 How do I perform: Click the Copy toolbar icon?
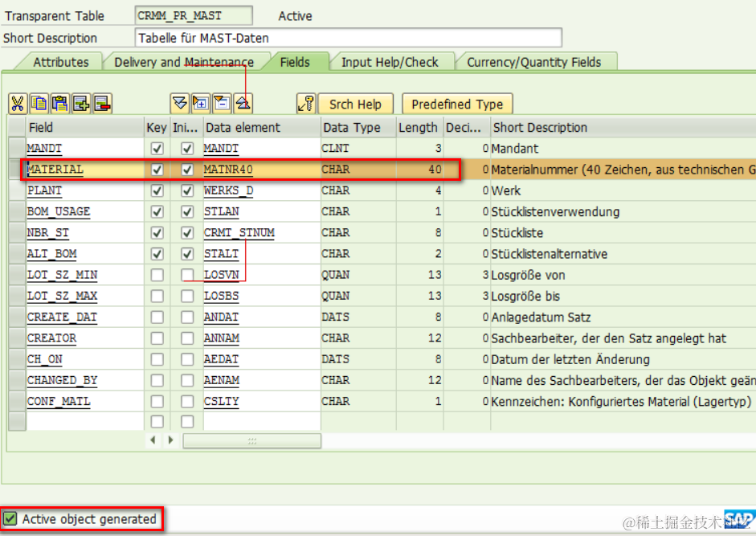[39, 104]
